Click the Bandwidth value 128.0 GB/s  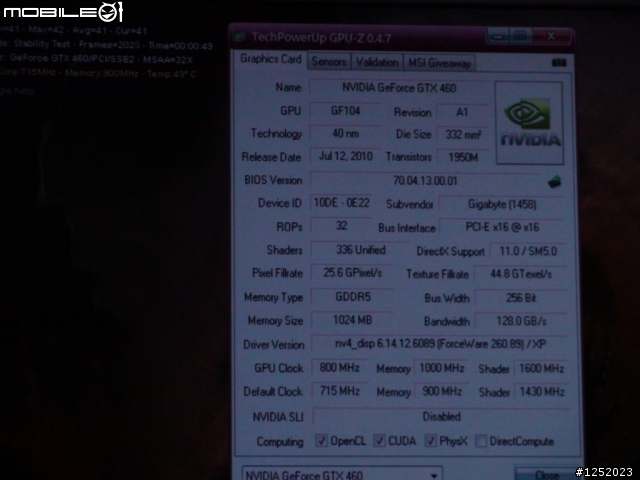coord(521,321)
